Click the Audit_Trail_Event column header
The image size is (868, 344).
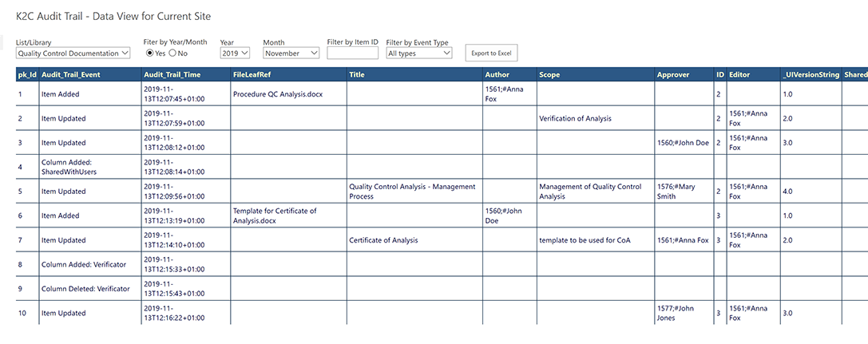pos(90,75)
